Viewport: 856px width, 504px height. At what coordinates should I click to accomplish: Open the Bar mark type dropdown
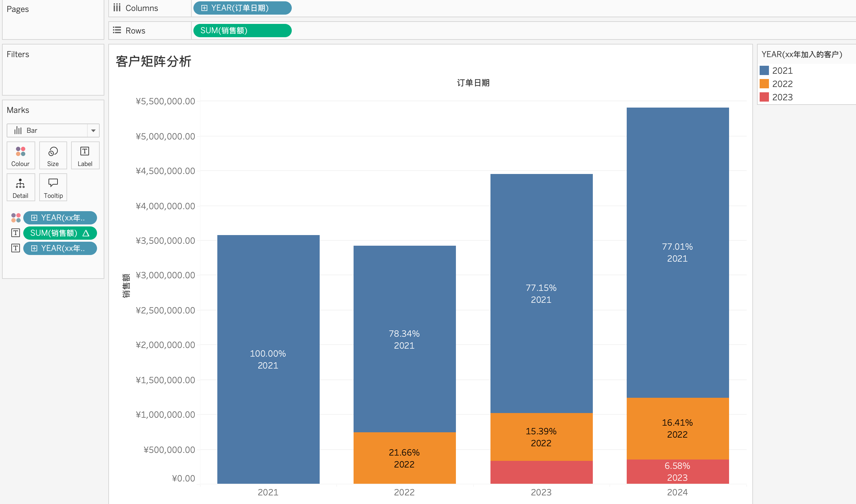pos(93,130)
